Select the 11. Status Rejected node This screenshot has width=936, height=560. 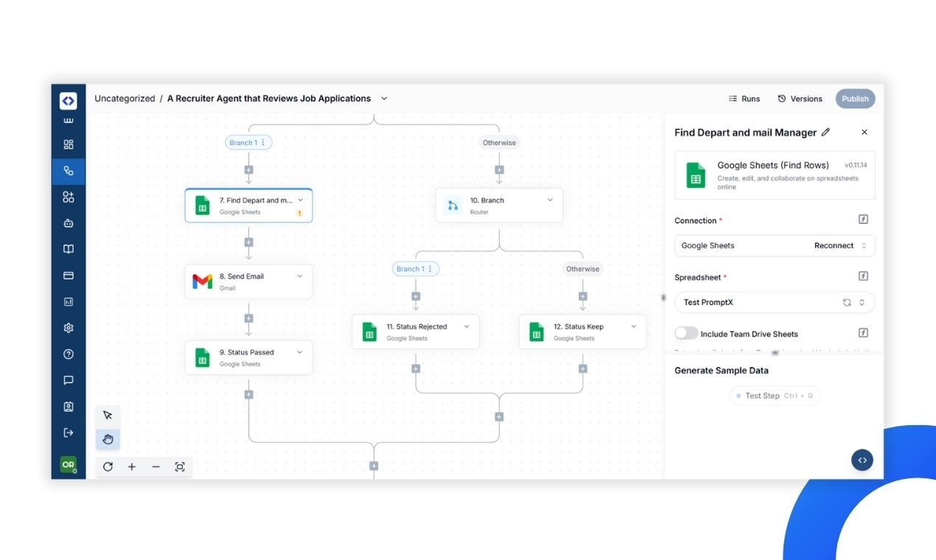pyautogui.click(x=416, y=332)
